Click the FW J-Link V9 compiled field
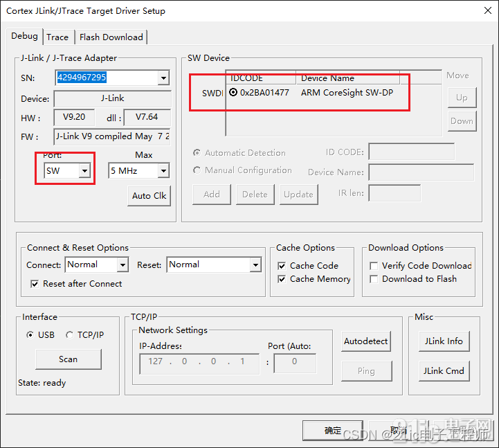The width and height of the screenshot is (499, 448). tap(112, 136)
